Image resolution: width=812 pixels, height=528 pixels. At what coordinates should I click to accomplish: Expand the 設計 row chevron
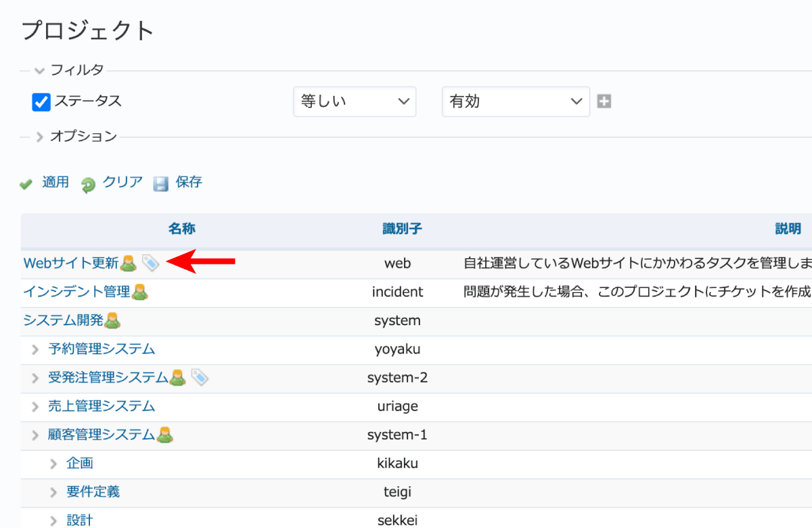pyautogui.click(x=54, y=520)
